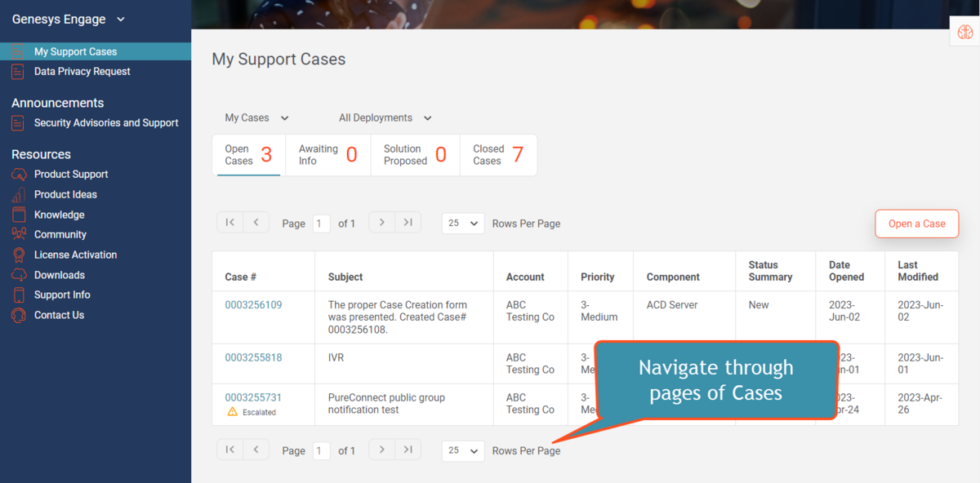The image size is (980, 483).
Task: Open the All Deployments dropdown
Action: pos(385,117)
